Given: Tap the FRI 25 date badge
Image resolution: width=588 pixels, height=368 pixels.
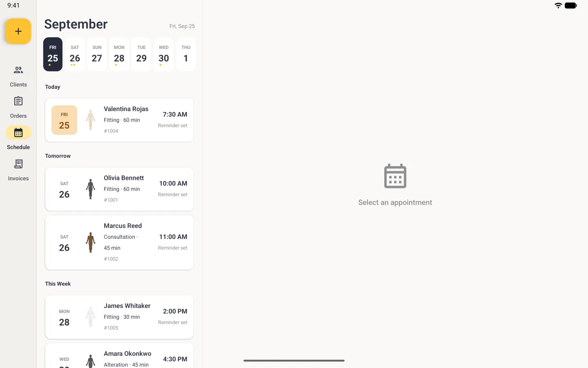Looking at the screenshot, I should (x=64, y=120).
